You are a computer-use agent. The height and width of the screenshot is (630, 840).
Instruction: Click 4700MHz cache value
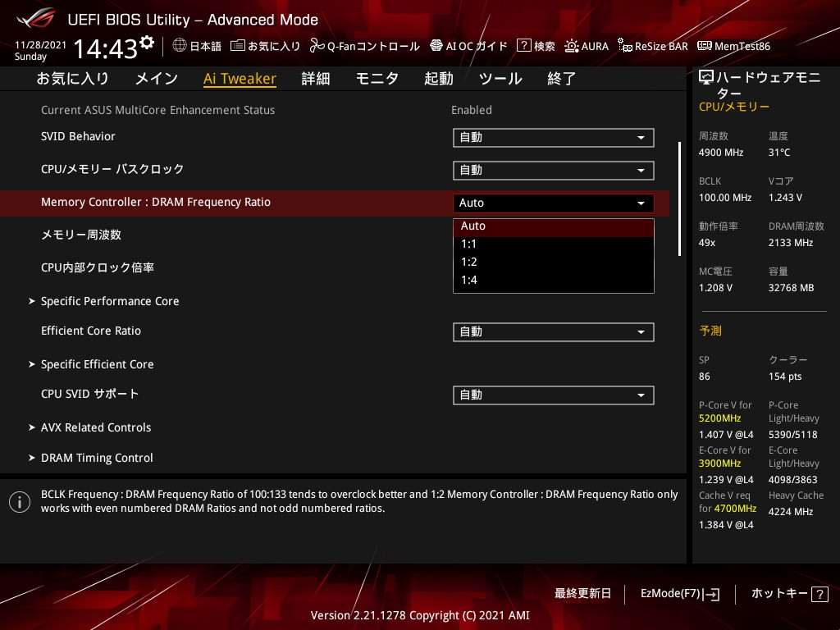coord(735,509)
